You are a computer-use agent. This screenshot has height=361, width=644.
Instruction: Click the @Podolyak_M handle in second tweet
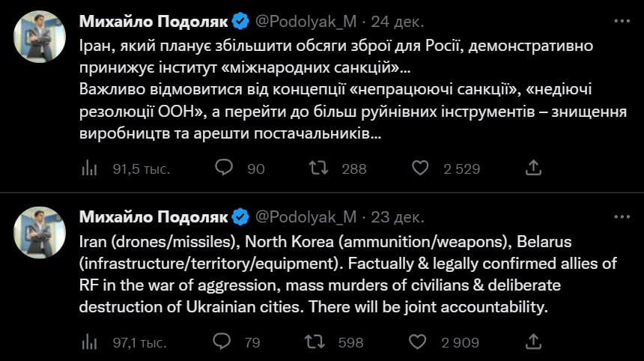[x=306, y=218]
